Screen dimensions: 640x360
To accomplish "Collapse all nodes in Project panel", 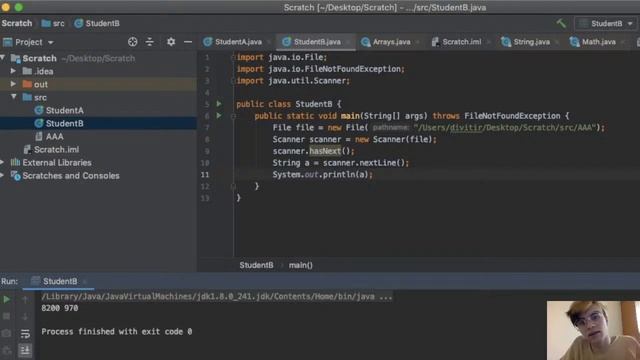I will (x=150, y=42).
